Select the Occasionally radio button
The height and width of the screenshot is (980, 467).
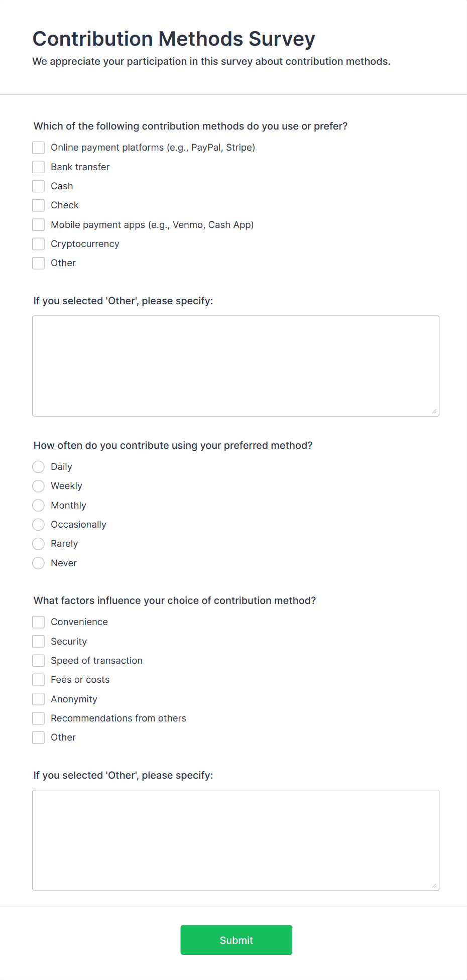pos(39,525)
